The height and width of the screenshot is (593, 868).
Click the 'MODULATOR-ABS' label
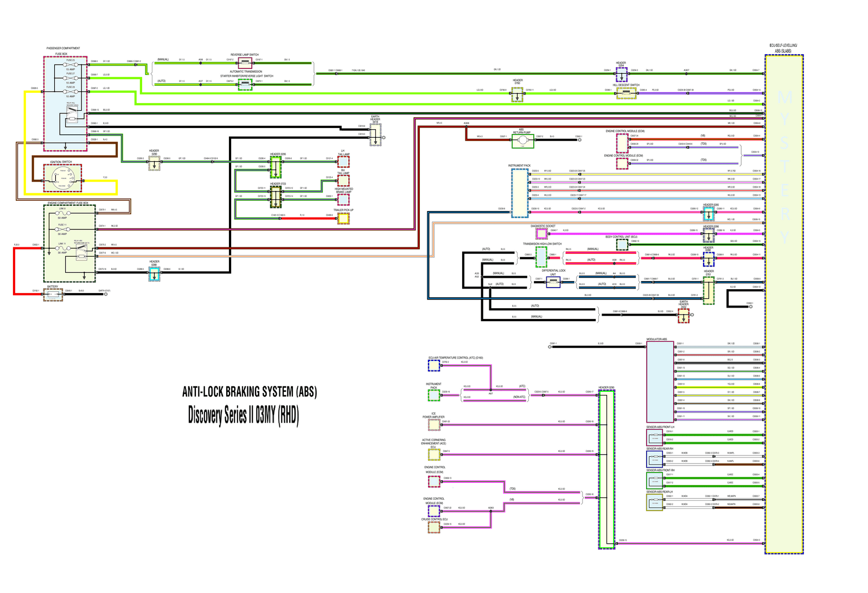(x=656, y=339)
